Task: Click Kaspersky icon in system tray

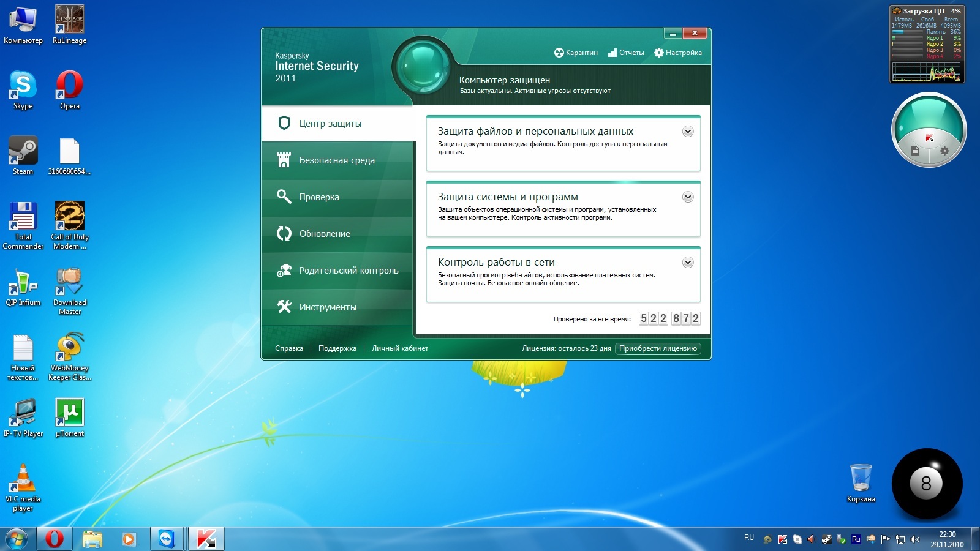Action: click(x=783, y=539)
